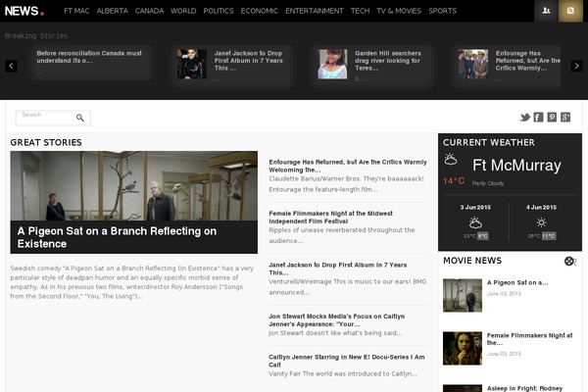588x392 pixels.
Task: Click the NEWS logo
Action: [24, 11]
